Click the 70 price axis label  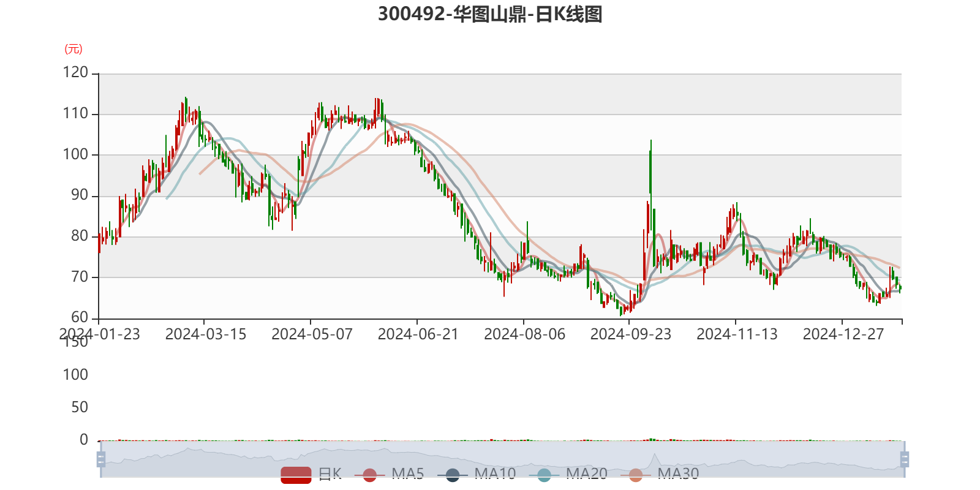pyautogui.click(x=80, y=277)
